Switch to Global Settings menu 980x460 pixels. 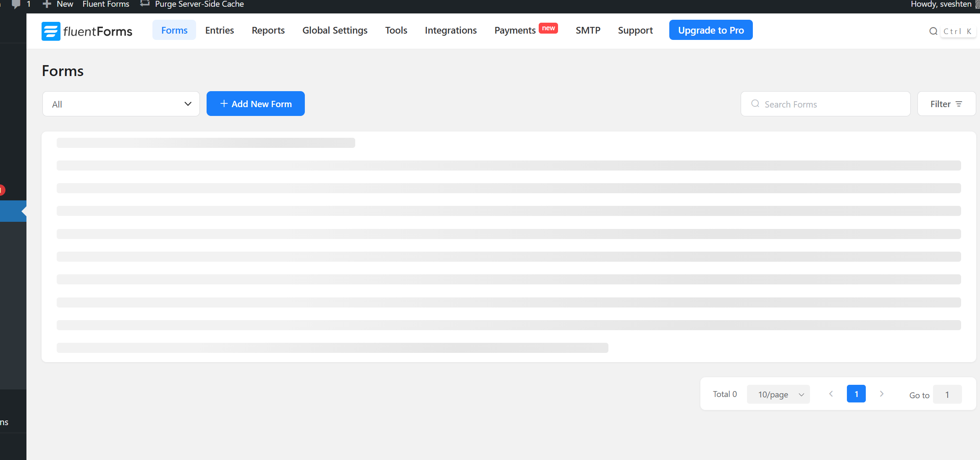point(335,30)
